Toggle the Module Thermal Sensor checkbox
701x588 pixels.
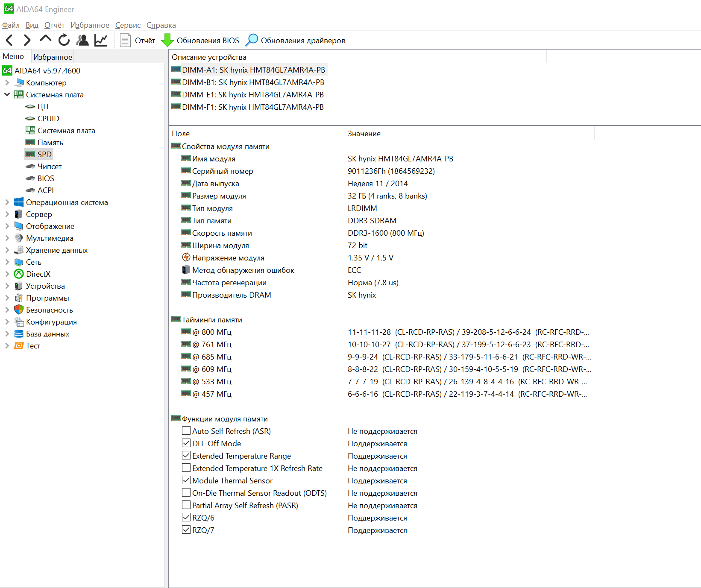(x=186, y=480)
